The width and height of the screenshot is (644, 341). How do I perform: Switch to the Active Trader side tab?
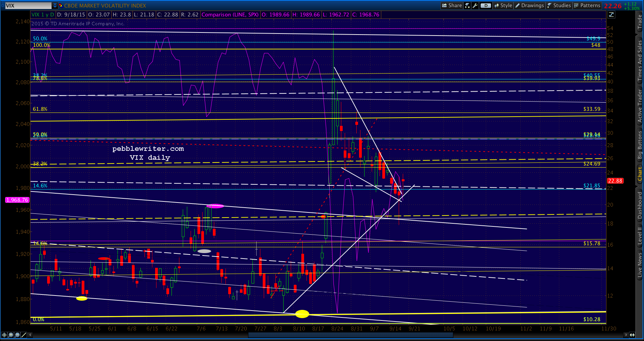tap(640, 106)
